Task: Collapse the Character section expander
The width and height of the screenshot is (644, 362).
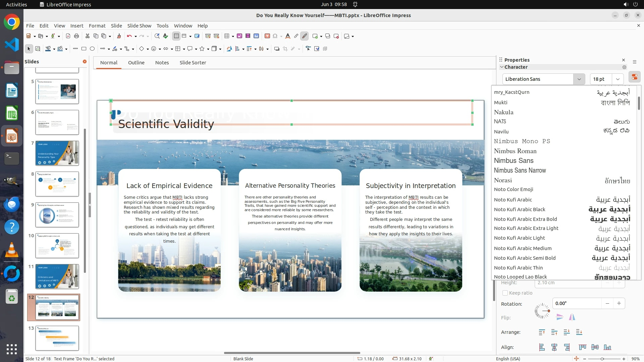Action: (502, 67)
